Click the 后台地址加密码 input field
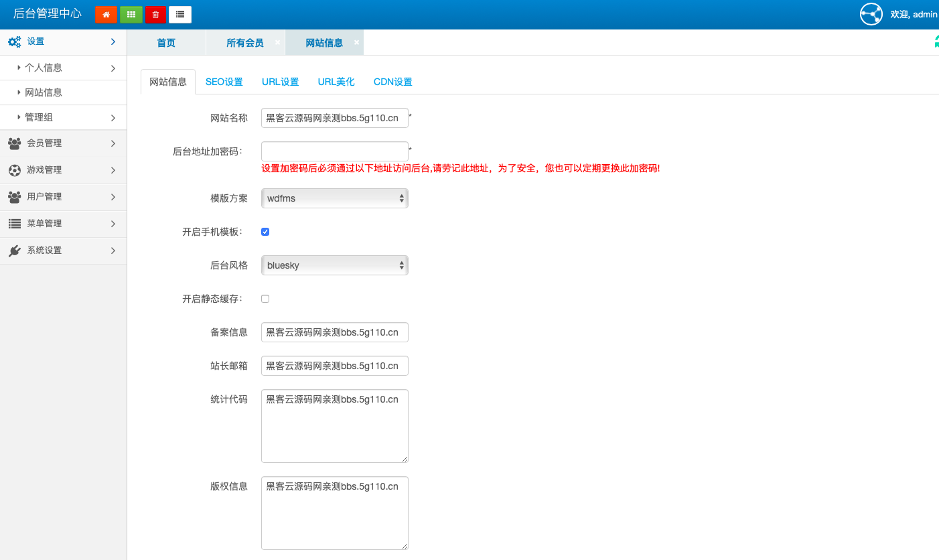Viewport: 939px width, 560px height. coord(334,151)
